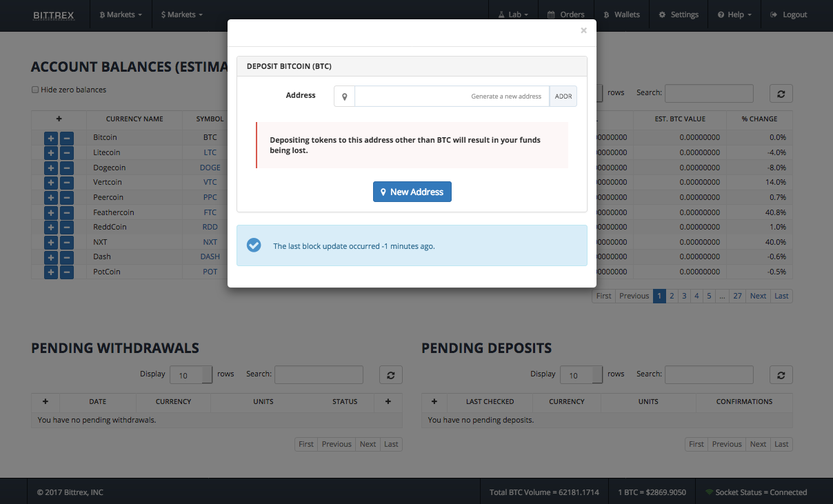
Task: Open Settings from navigation bar
Action: click(679, 14)
